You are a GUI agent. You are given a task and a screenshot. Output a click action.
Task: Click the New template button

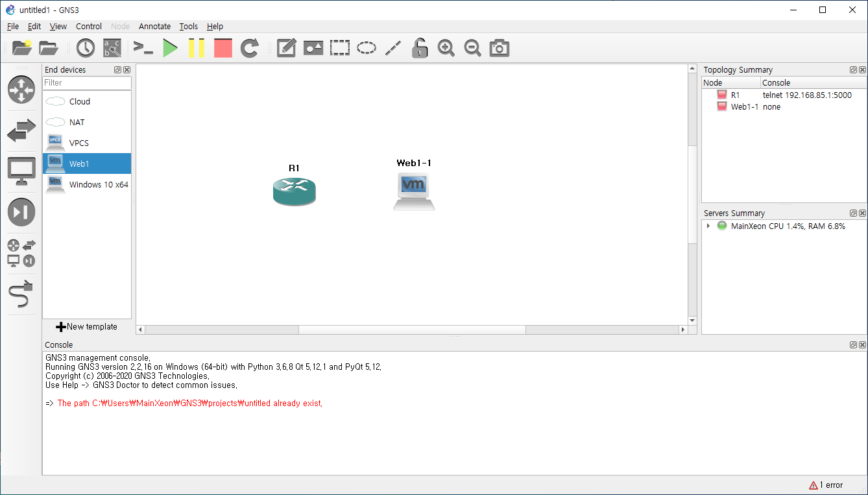click(x=87, y=327)
